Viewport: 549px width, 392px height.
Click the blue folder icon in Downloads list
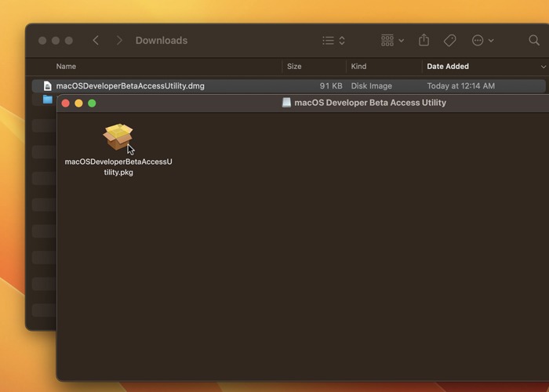click(x=48, y=99)
